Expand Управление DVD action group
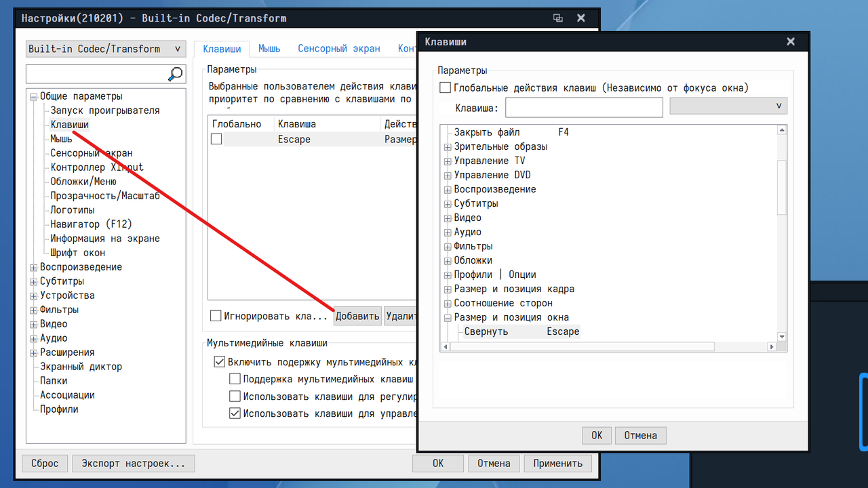Viewport: 868px width, 488px height. point(448,176)
